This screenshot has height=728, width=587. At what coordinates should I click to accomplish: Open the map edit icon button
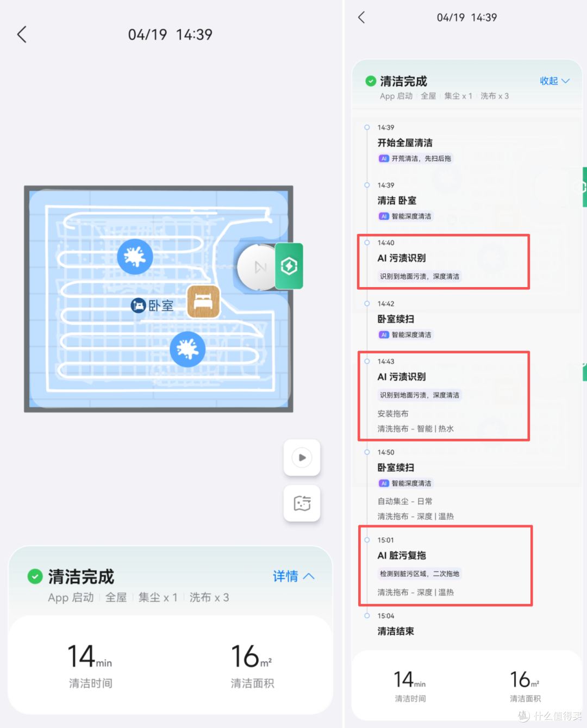pyautogui.click(x=302, y=503)
